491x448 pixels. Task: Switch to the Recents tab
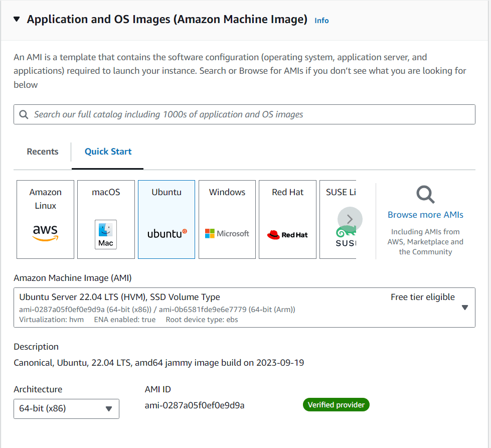click(43, 152)
